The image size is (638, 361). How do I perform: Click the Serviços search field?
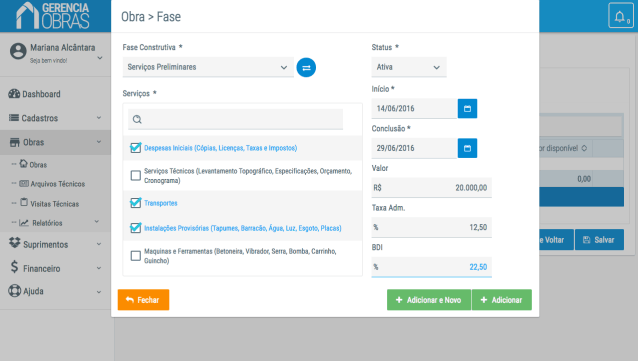(x=235, y=120)
